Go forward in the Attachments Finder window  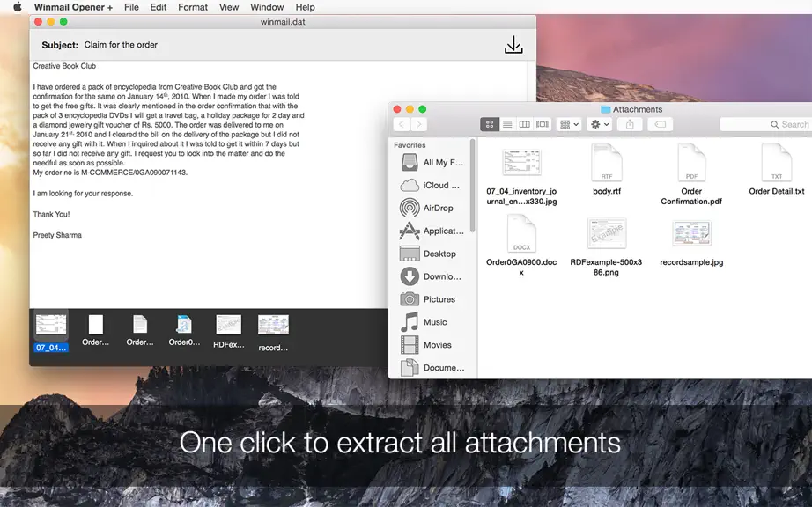tap(419, 124)
